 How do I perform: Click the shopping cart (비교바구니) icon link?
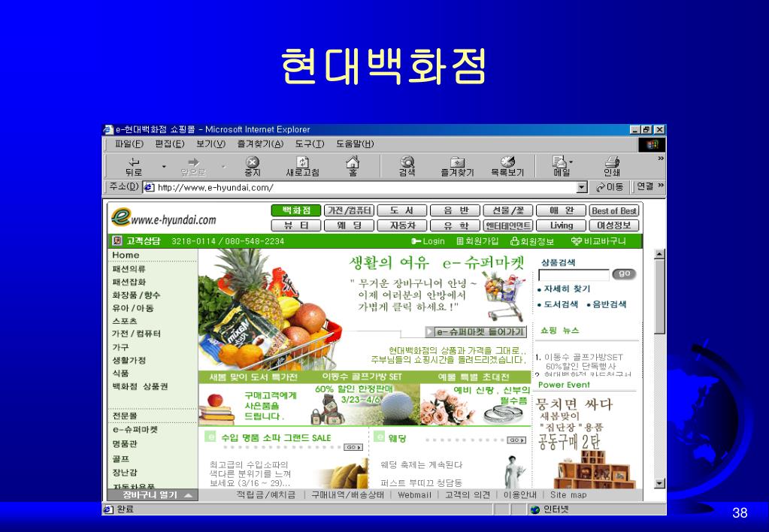[598, 241]
